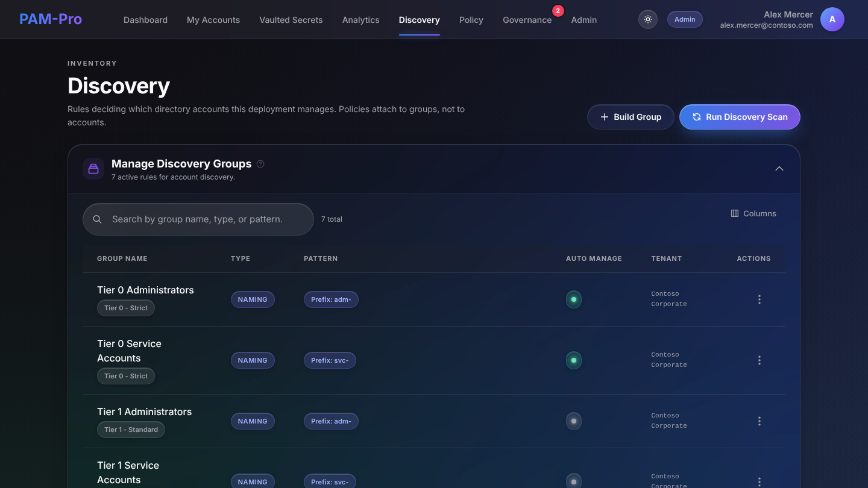868x488 pixels.
Task: Switch to Vaulted Secrets tab
Action: tap(291, 20)
